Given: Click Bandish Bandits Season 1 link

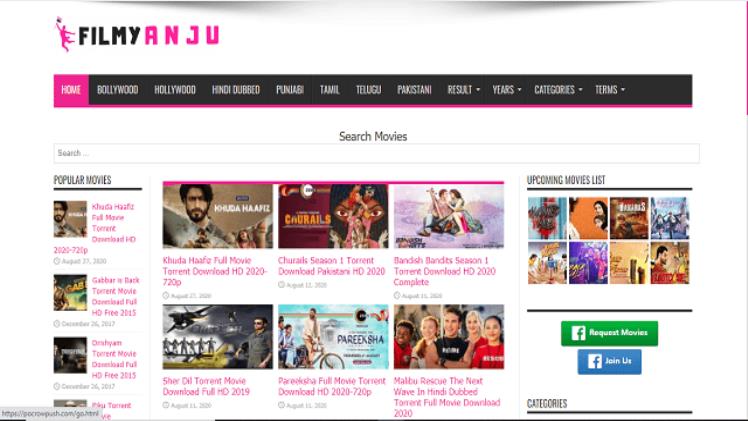Looking at the screenshot, I should click(x=445, y=271).
